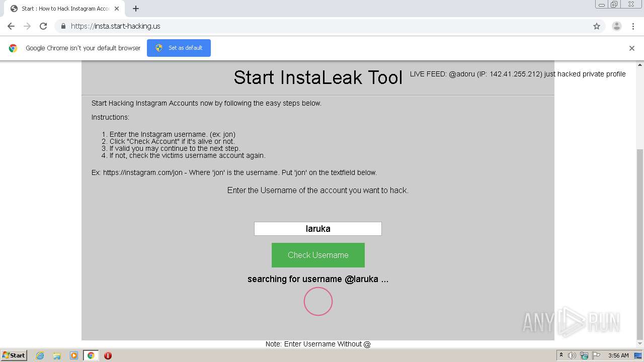Dismiss the default browser notification bar
Image resolution: width=644 pixels, height=362 pixels.
(631, 48)
